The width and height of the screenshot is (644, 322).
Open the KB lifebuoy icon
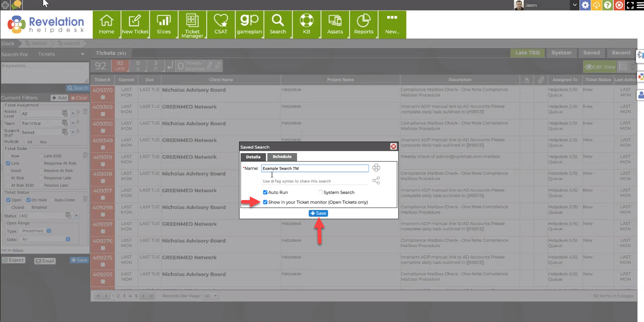(x=306, y=24)
